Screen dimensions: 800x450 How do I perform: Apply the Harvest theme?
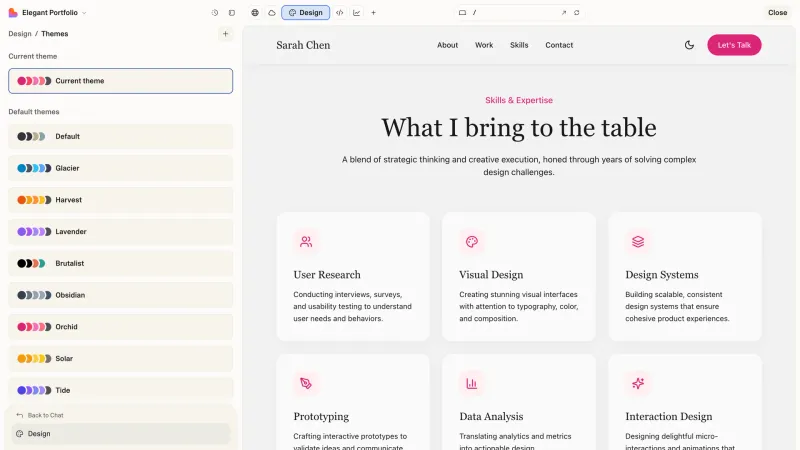point(120,199)
